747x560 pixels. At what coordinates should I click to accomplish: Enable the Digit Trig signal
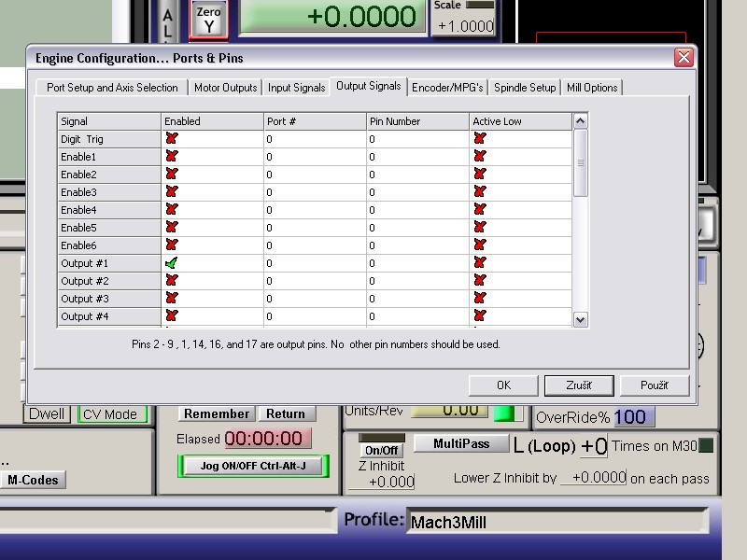coord(172,139)
